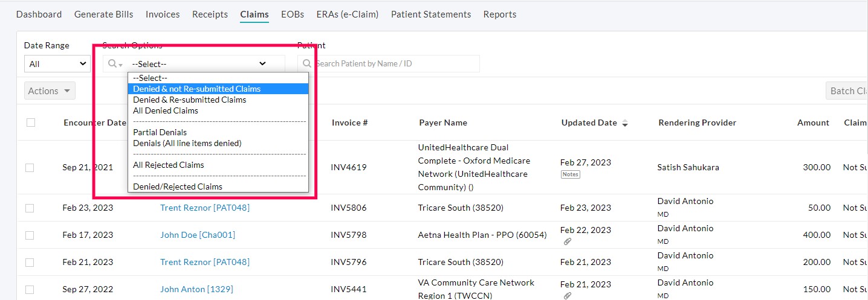Go to the Patient Statements tab
Screen dimensions: 868x300
431,14
